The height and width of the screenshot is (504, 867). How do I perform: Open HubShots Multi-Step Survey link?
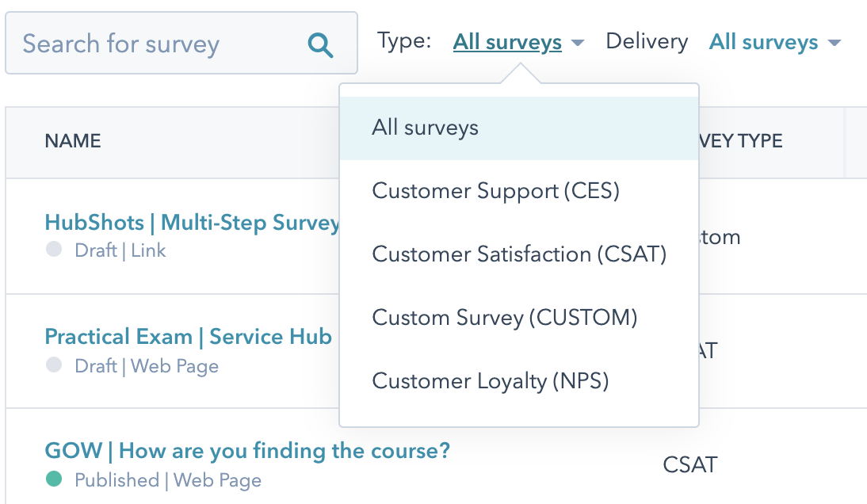pos(192,223)
